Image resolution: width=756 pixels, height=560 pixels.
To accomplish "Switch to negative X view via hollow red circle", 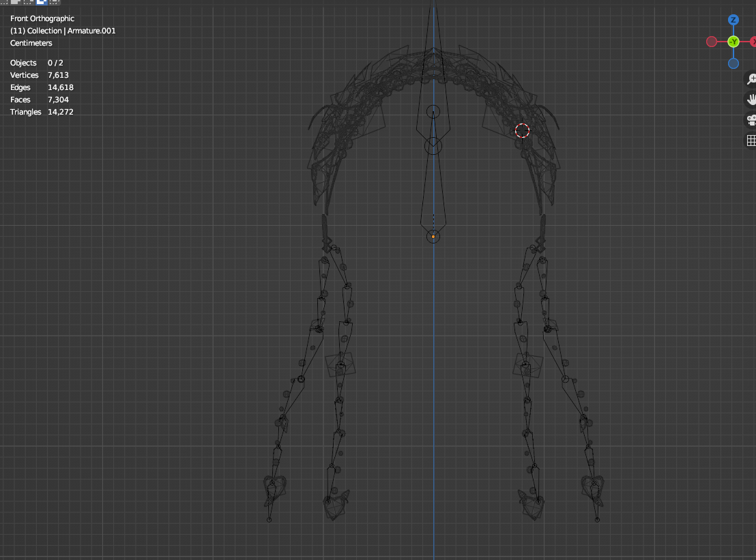I will click(712, 42).
